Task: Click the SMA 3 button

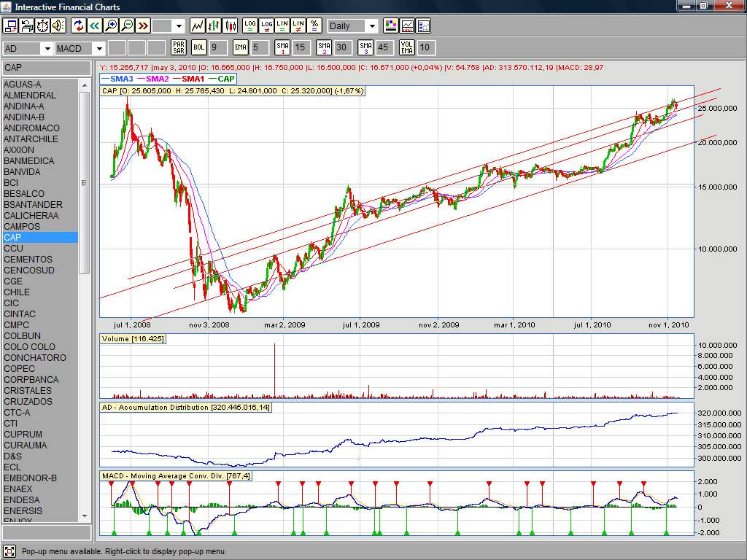Action: click(x=365, y=48)
